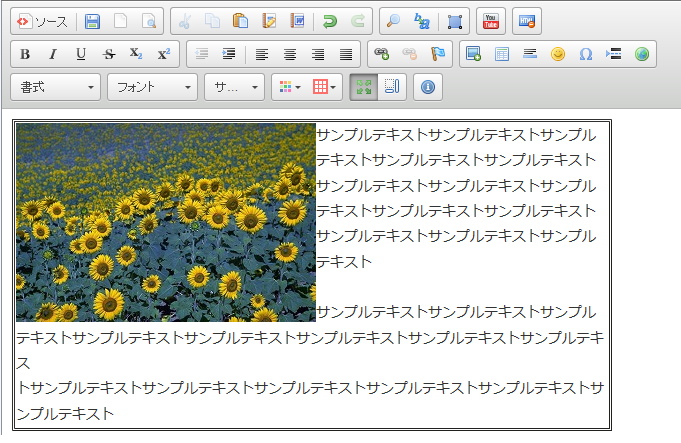Click the save icon in the toolbar
Viewport: 681px width, 443px height.
tap(92, 21)
